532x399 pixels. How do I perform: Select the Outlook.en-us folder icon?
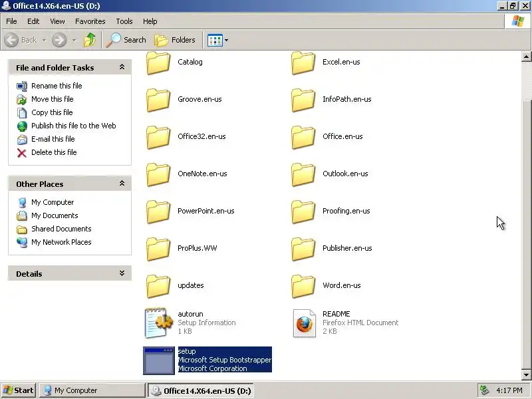tap(303, 175)
